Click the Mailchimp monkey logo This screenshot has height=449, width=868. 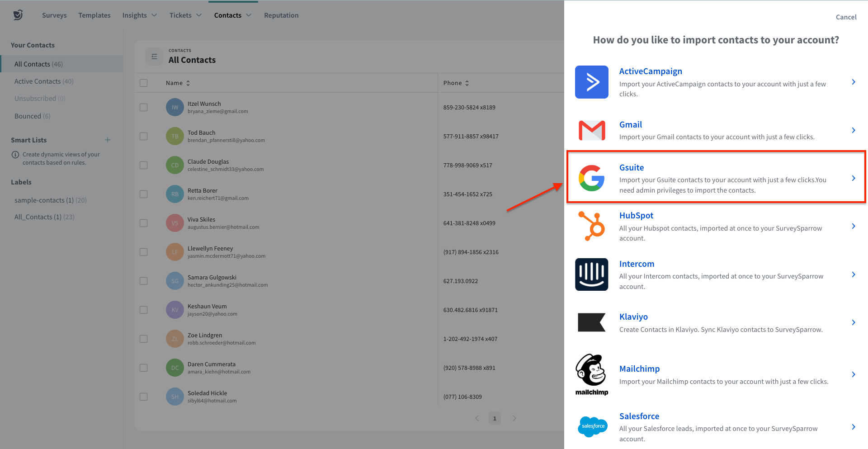(591, 374)
